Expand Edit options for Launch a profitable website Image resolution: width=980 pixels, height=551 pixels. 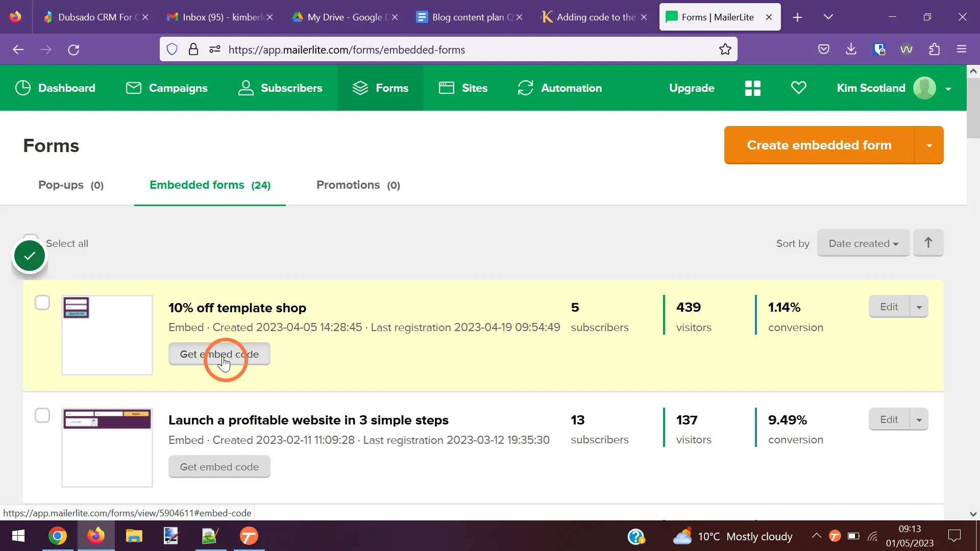[x=919, y=420]
